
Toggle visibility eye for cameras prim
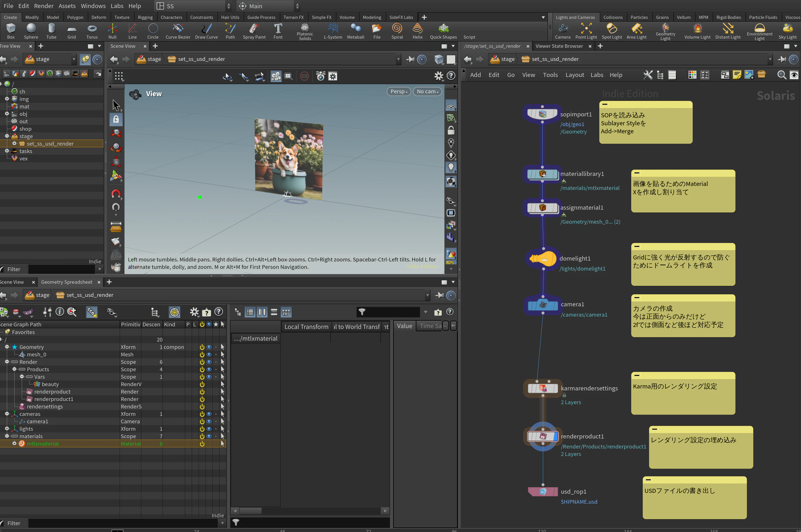click(x=209, y=414)
